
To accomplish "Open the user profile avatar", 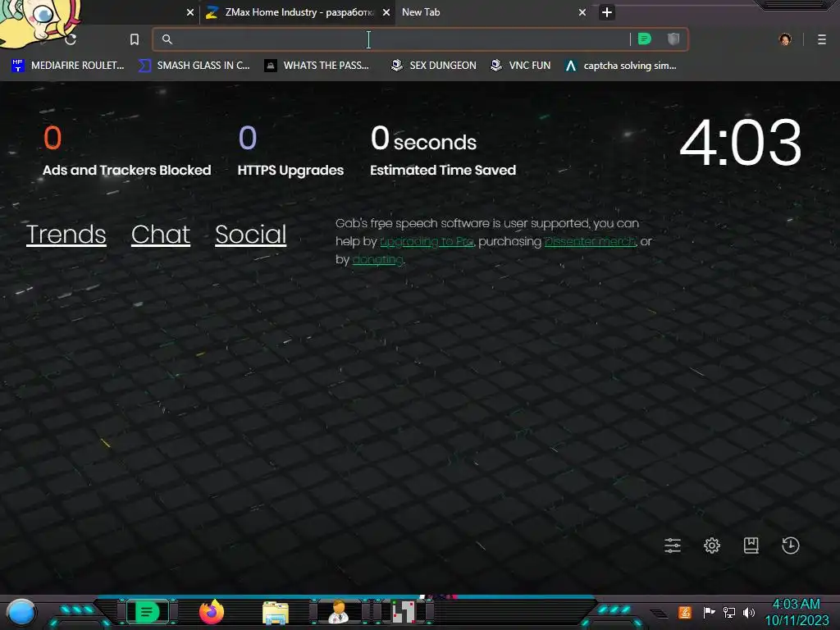I will pyautogui.click(x=785, y=39).
